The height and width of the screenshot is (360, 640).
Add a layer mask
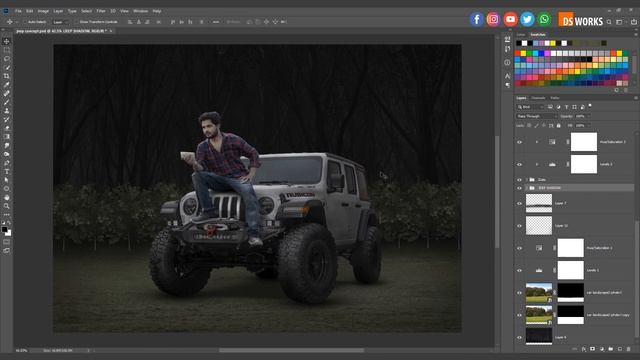point(593,349)
